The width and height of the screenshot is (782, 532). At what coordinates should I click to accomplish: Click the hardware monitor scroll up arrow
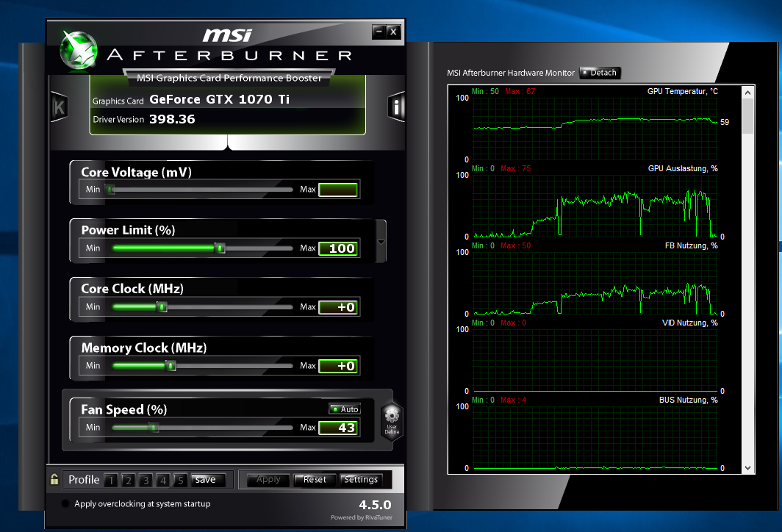pos(747,93)
